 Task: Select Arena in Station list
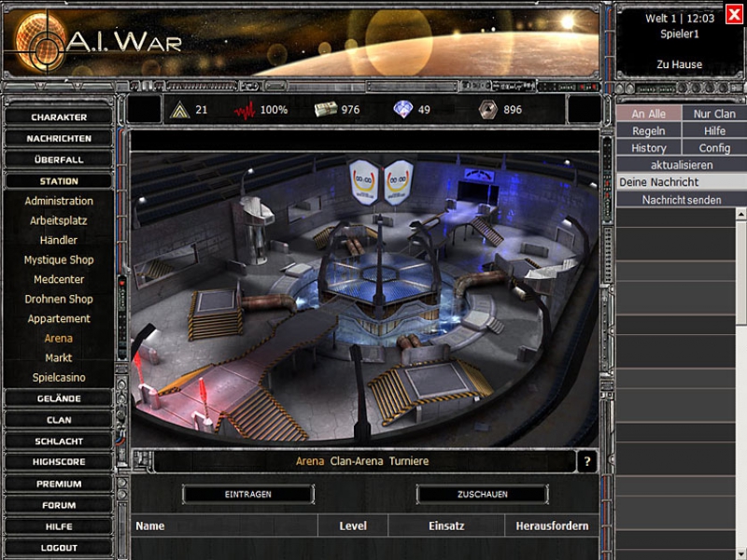[x=59, y=338]
